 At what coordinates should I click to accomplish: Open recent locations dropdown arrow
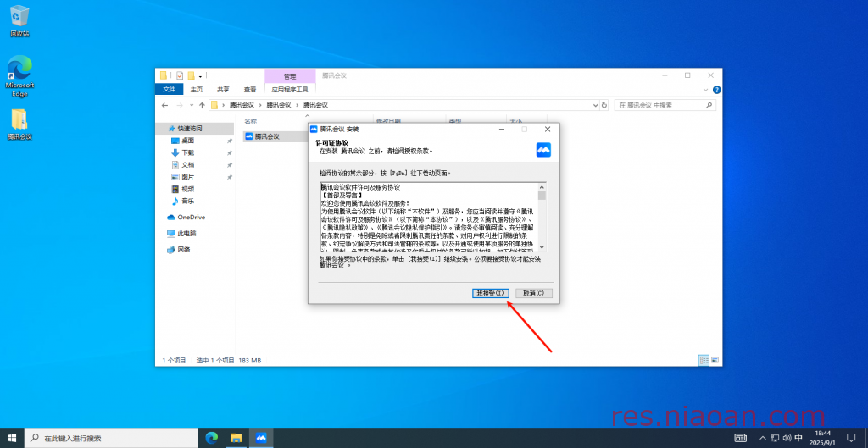[192, 105]
